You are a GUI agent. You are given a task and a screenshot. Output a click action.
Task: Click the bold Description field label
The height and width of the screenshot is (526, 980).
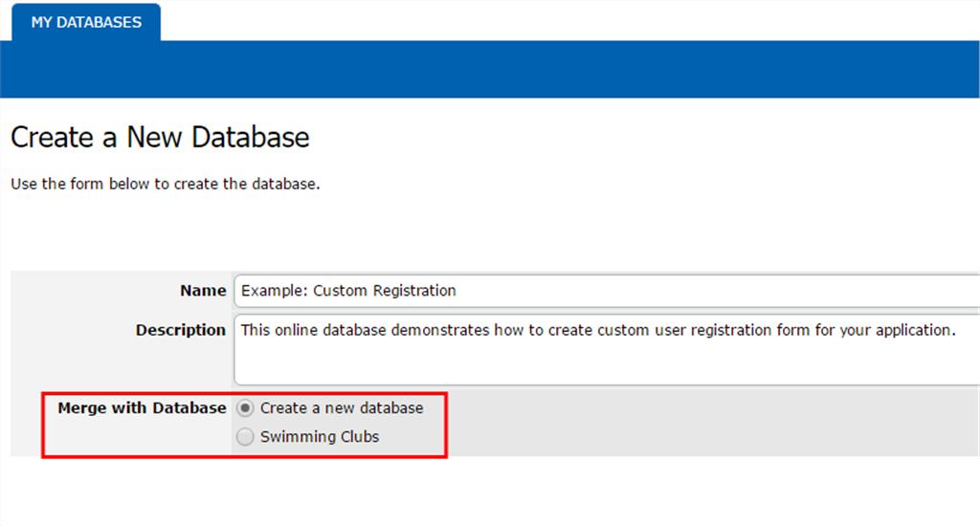(180, 330)
